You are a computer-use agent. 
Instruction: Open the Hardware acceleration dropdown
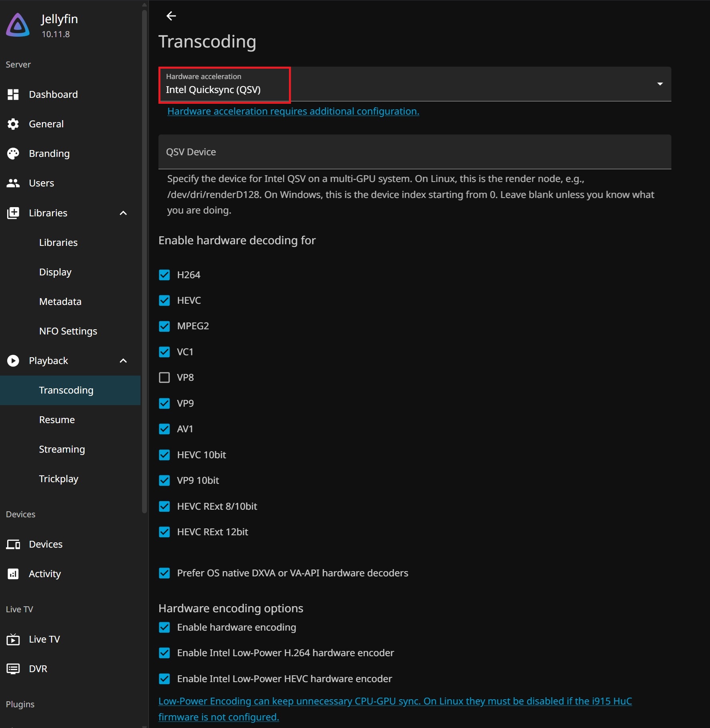(x=415, y=84)
